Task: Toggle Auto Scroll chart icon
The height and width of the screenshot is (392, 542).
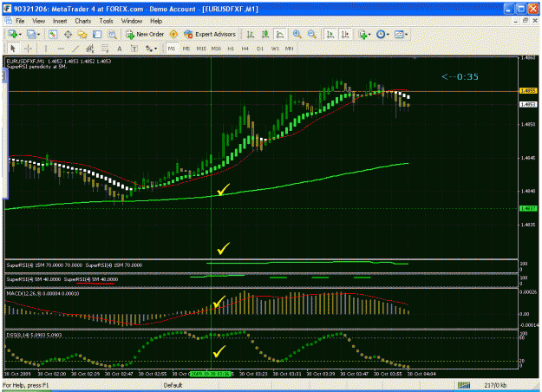Action: point(330,34)
